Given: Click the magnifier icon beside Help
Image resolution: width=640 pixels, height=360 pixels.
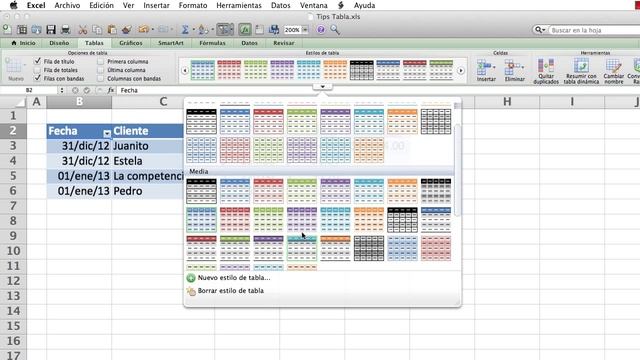Looking at the screenshot, I should 335,29.
